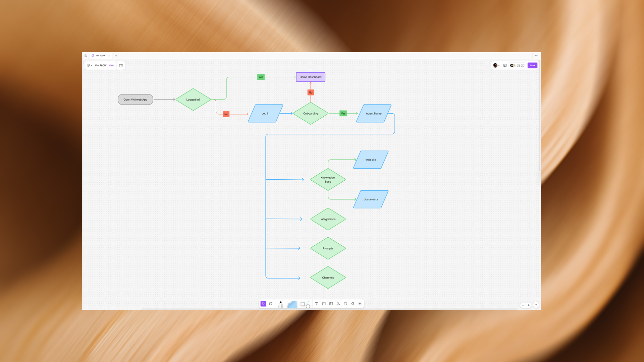Choose the Section tool
The height and width of the screenshot is (362, 644).
point(324,304)
